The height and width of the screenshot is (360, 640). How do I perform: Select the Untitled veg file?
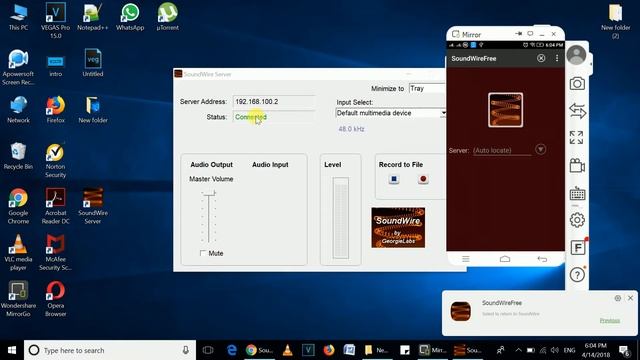pyautogui.click(x=93, y=63)
